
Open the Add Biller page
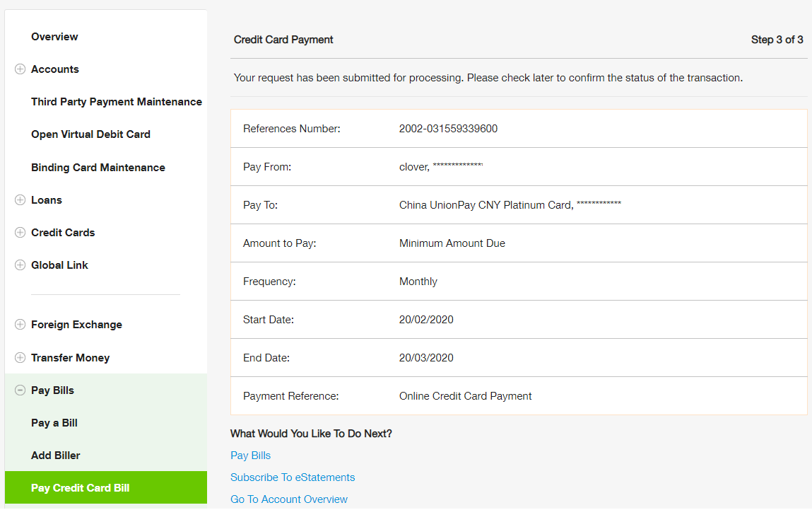[54, 455]
